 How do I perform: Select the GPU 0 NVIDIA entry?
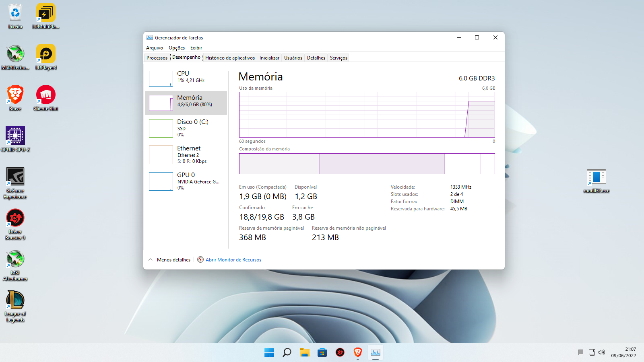coord(186,181)
